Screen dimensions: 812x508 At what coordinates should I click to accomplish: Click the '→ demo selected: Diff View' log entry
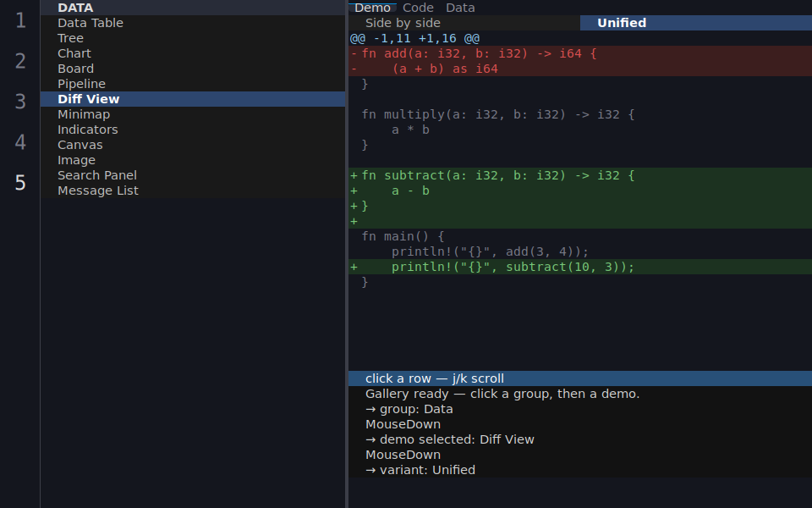click(580, 439)
